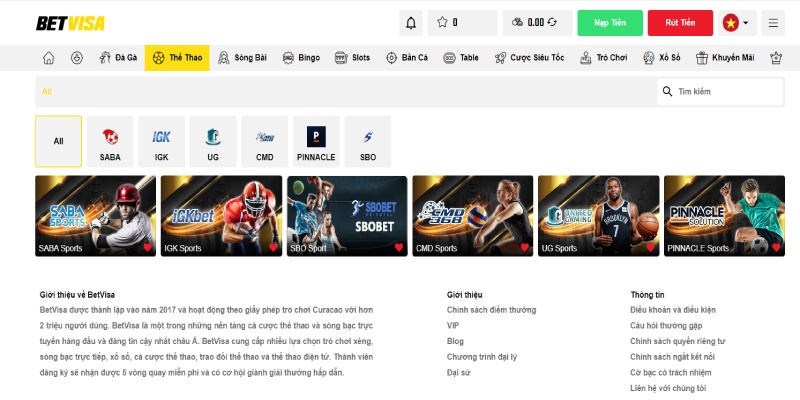The image size is (800, 400).
Task: Select the yellow All filter text
Action: point(46,91)
